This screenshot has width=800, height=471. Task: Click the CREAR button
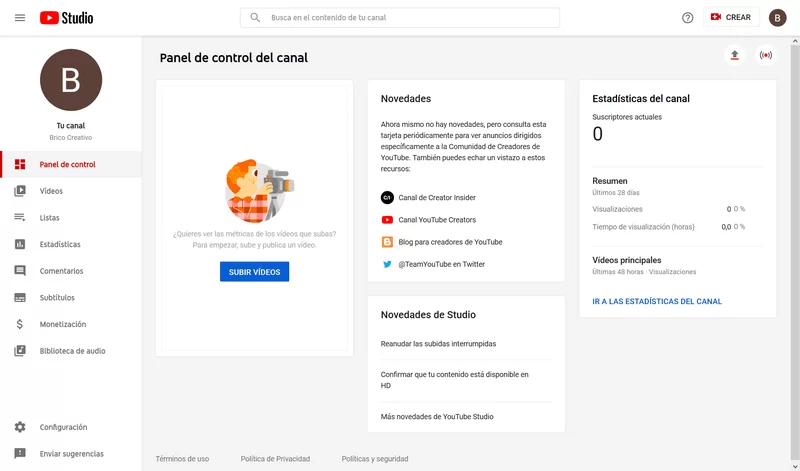tap(731, 17)
